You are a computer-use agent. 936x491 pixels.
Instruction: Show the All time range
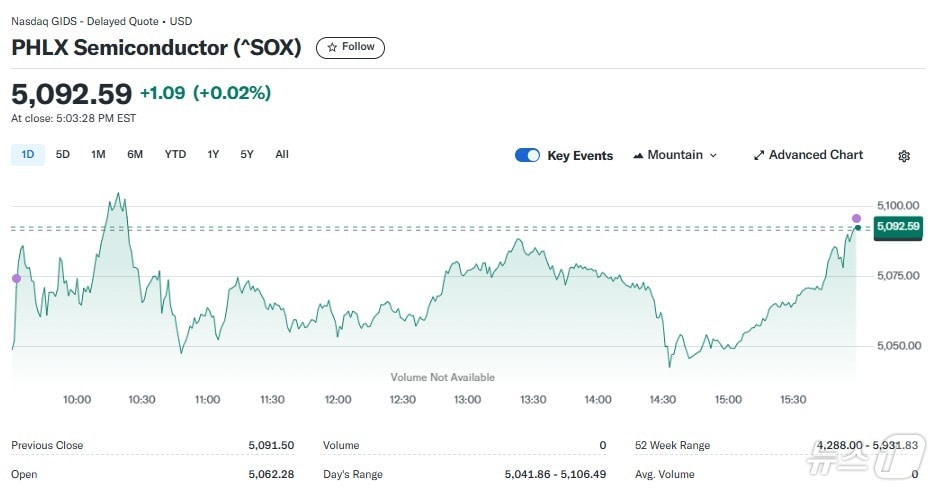click(x=282, y=154)
